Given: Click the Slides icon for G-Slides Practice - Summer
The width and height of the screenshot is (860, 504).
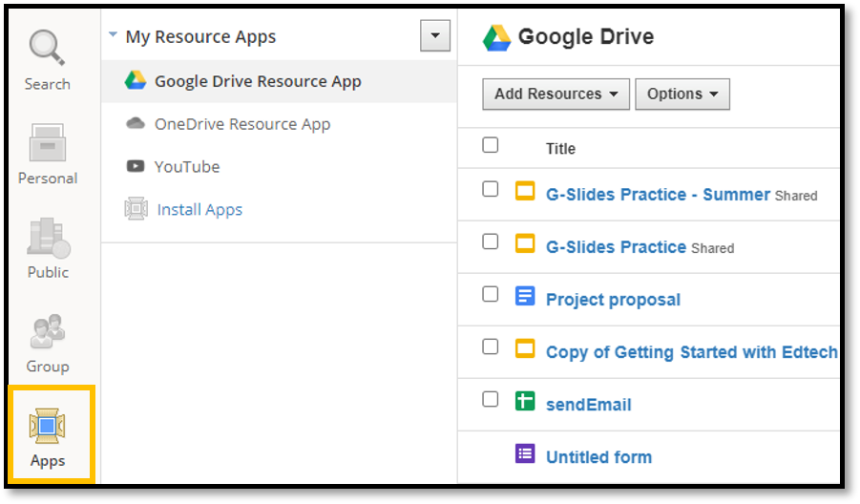Looking at the screenshot, I should click(x=525, y=191).
